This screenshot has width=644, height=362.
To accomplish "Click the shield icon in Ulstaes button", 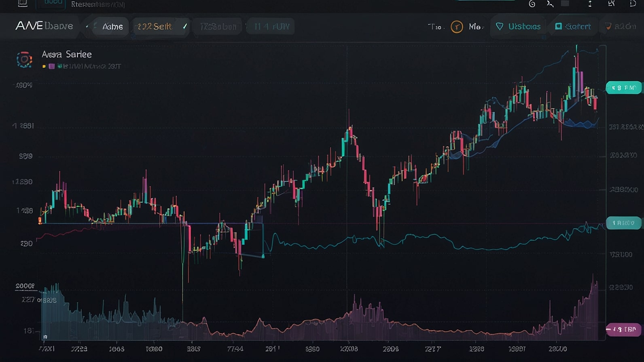I will click(x=500, y=27).
